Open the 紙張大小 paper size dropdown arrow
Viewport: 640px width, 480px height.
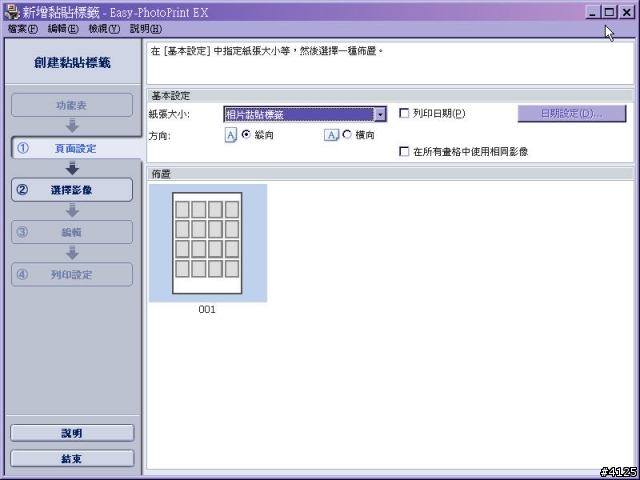coord(380,115)
